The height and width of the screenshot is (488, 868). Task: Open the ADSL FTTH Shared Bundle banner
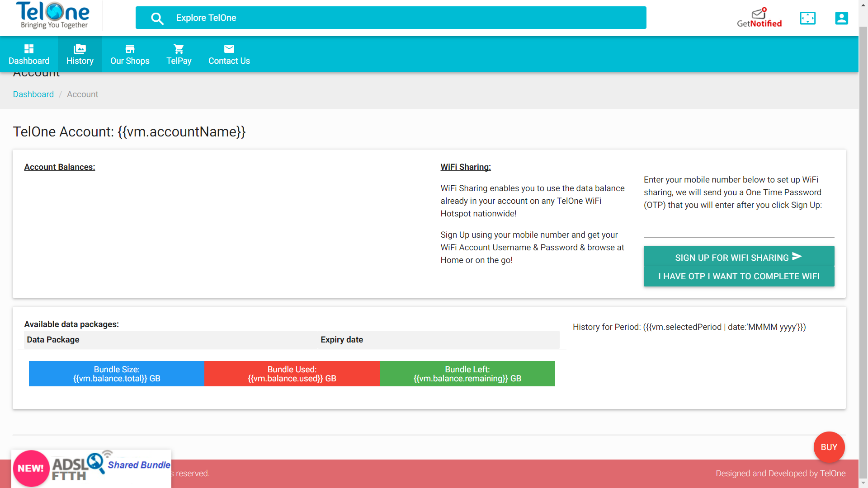click(91, 469)
